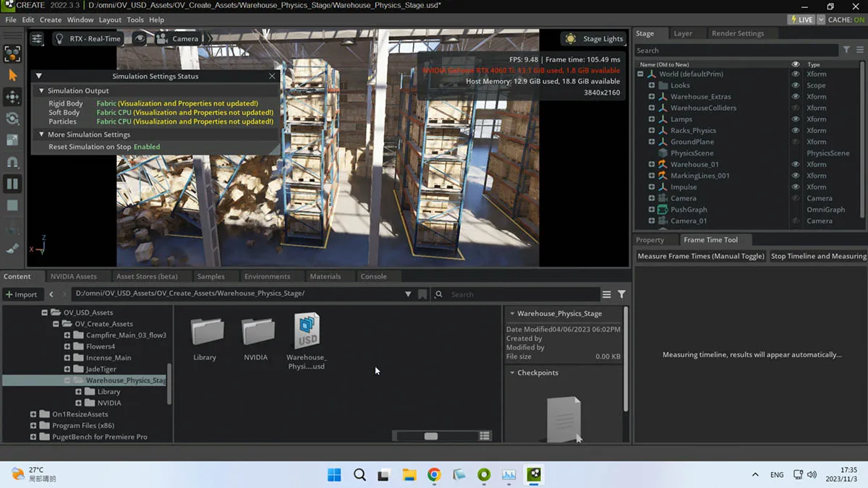This screenshot has width=868, height=488.
Task: Toggle visibility of World (defaultPrim)
Action: (x=796, y=74)
